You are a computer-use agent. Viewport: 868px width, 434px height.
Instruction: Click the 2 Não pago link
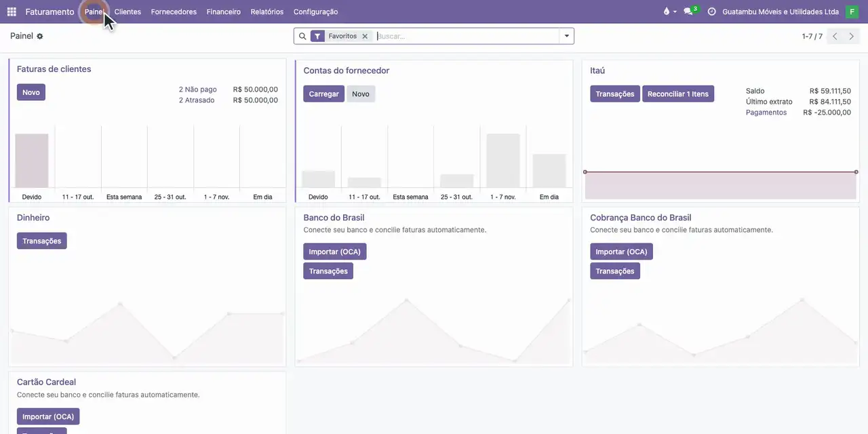click(198, 90)
